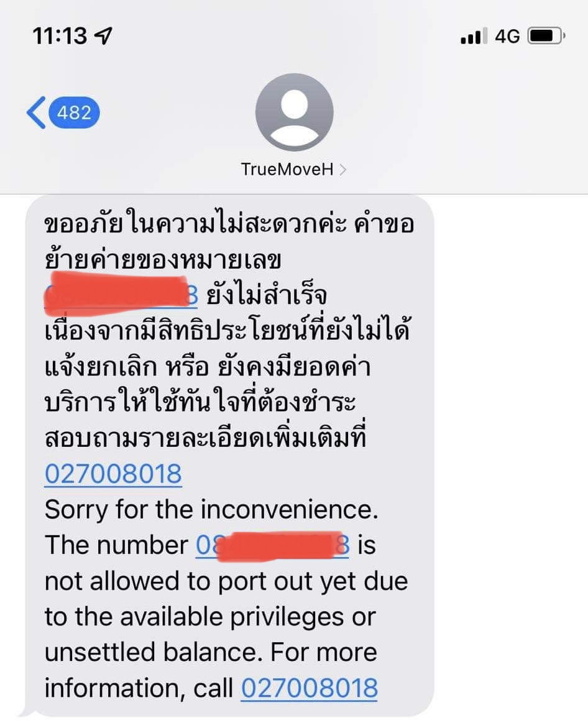The height and width of the screenshot is (723, 588).
Task: Tap 'unsettled balance' line in message
Action: 150,653
